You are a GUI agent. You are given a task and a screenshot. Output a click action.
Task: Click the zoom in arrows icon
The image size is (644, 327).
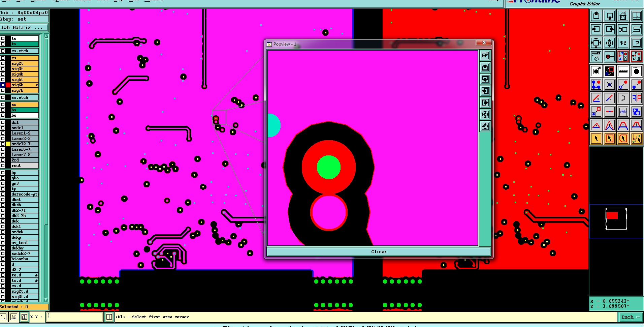(x=596, y=43)
